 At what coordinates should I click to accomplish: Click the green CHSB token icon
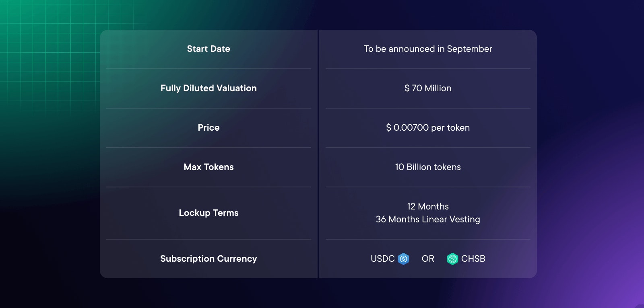(452, 259)
